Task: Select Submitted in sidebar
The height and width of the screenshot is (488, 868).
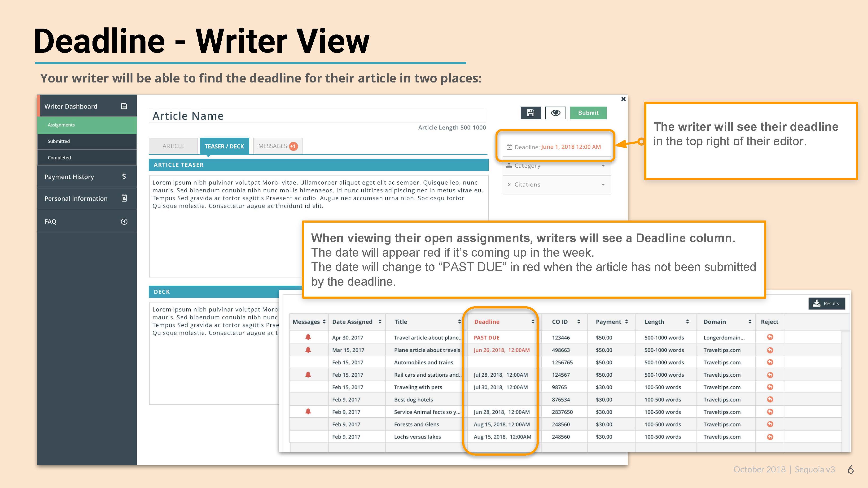Action: (59, 142)
